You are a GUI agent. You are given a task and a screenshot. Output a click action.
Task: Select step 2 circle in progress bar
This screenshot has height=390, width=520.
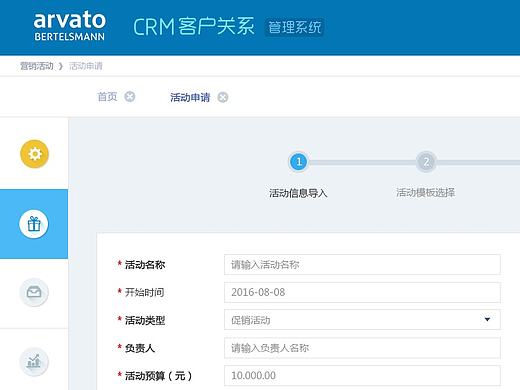click(x=426, y=162)
